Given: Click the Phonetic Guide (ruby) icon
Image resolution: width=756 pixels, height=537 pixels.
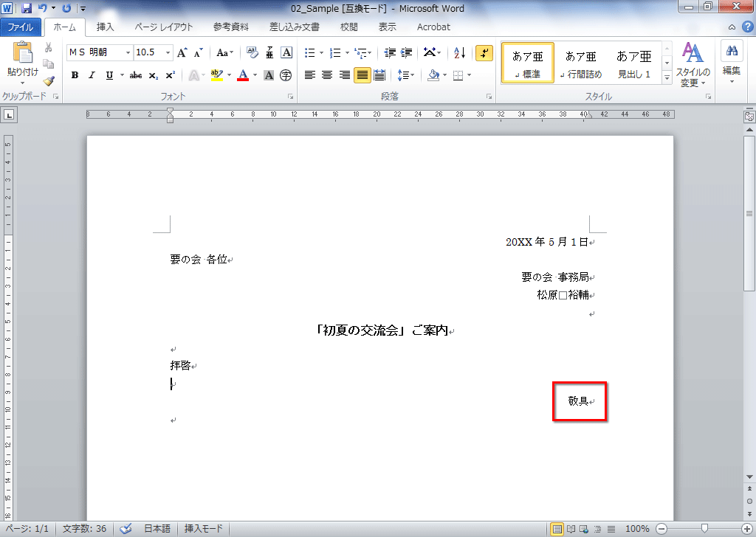Looking at the screenshot, I should pyautogui.click(x=269, y=52).
